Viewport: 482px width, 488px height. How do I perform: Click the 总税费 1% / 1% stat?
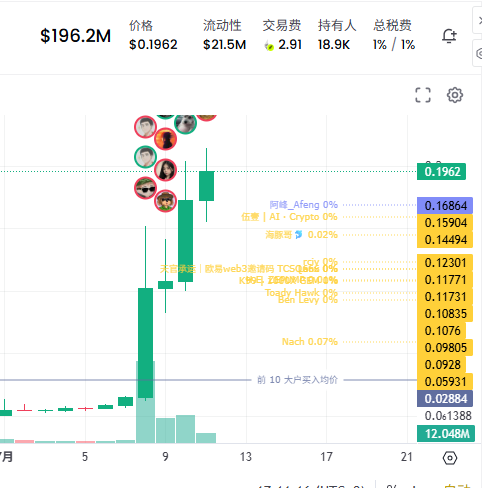394,35
